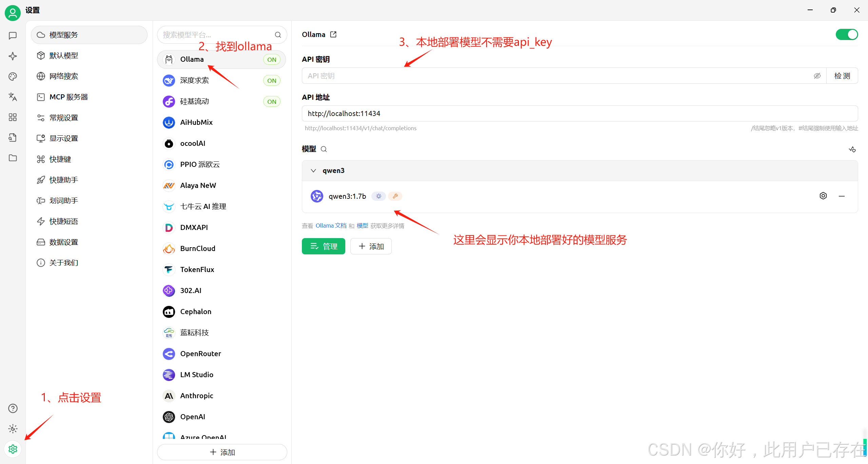Select the Anthropic provider logo

click(x=169, y=396)
